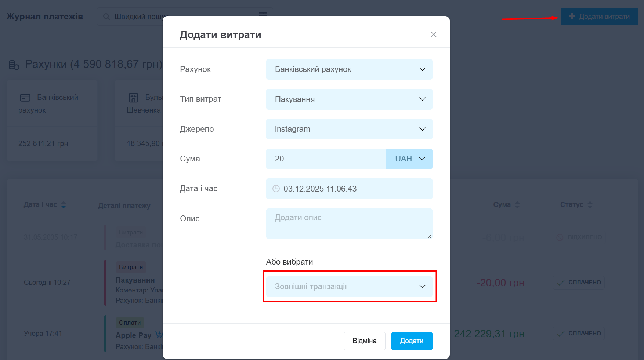Click the Рахунки coins icon
The image size is (644, 360).
pyautogui.click(x=14, y=65)
